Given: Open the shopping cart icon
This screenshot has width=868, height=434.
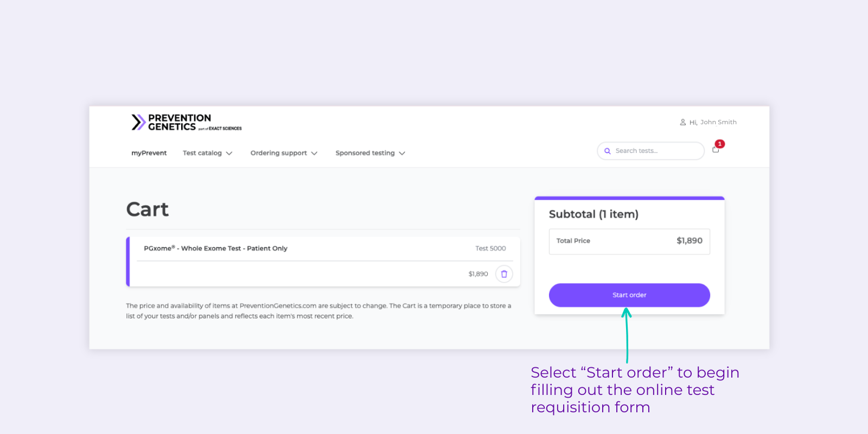Looking at the screenshot, I should [x=716, y=150].
